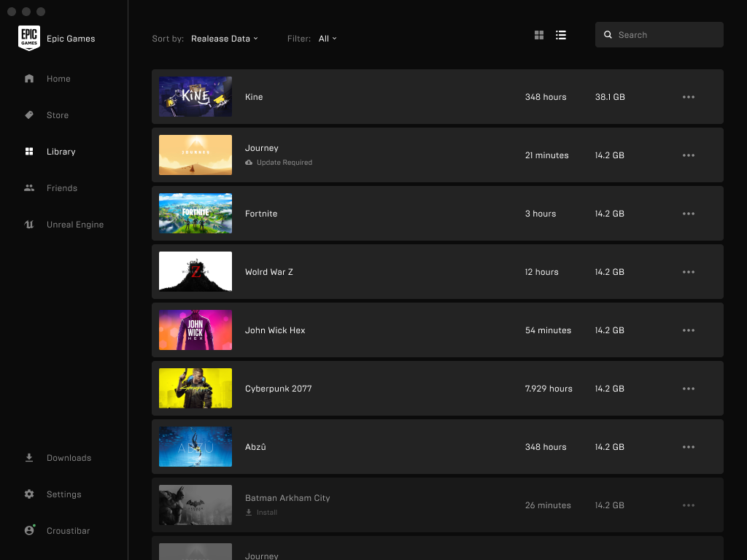Click Install link under Batman Arkham City
This screenshot has height=560, width=747.
267,513
